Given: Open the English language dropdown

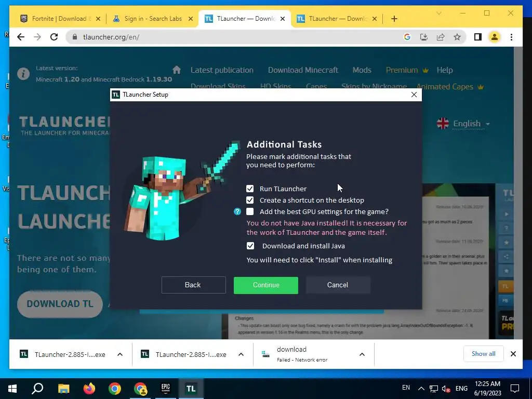Looking at the screenshot, I should [463, 124].
